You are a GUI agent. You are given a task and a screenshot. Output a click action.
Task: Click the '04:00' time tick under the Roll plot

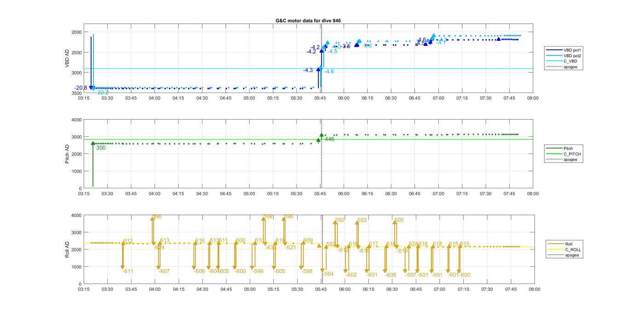click(155, 289)
